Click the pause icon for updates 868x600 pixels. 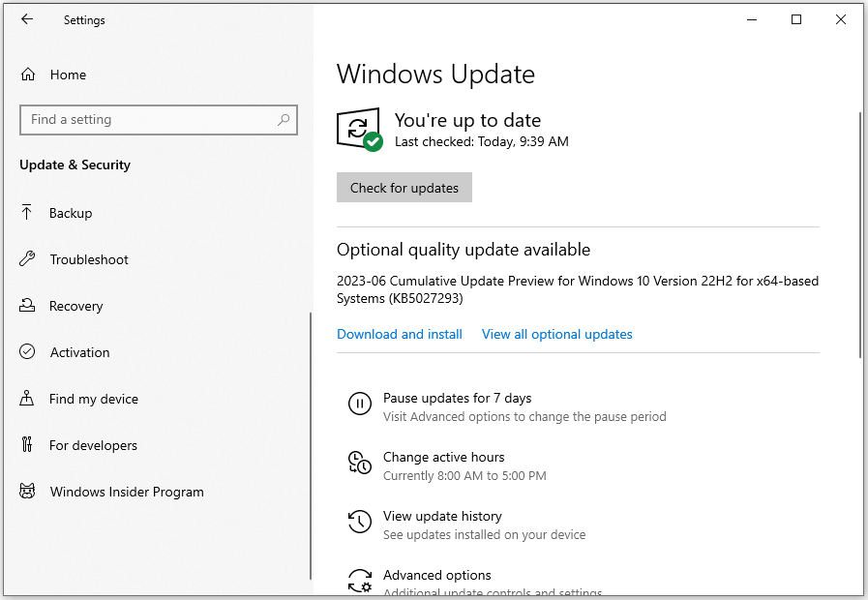tap(359, 405)
